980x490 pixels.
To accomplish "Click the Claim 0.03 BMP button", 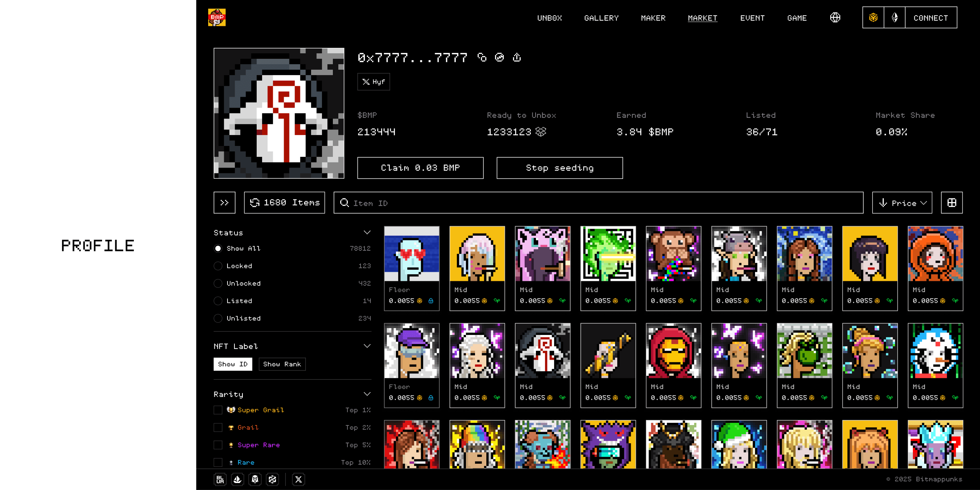I will (420, 168).
